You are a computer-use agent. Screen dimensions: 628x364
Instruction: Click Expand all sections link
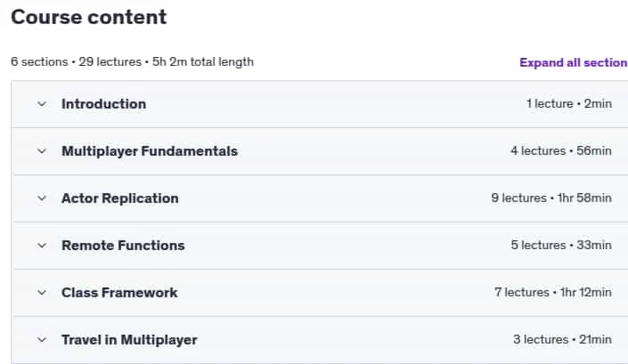click(x=574, y=62)
